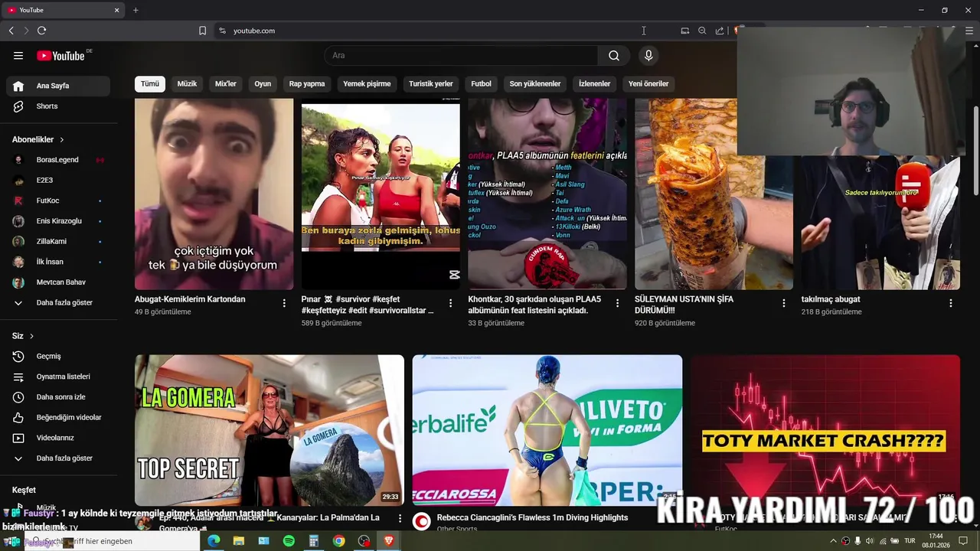Expand subscriptions with Daha fazla göster
Viewport: 980px width, 551px height.
58,302
